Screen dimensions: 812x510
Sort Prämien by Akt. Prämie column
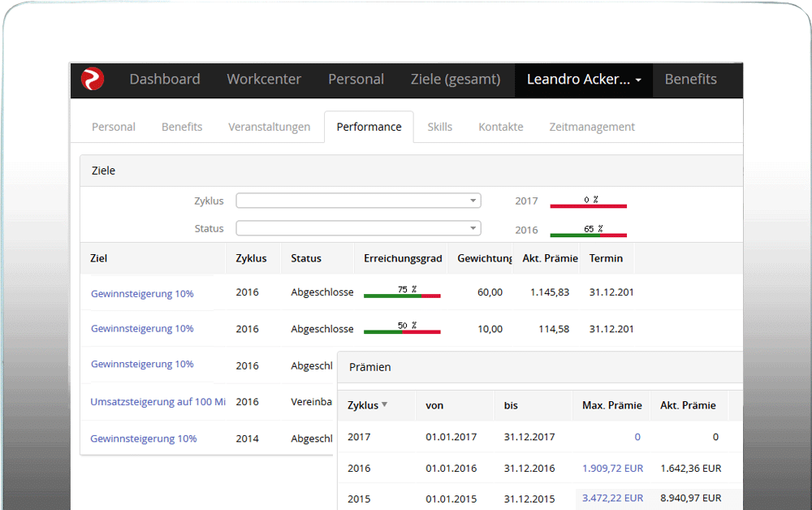click(688, 405)
